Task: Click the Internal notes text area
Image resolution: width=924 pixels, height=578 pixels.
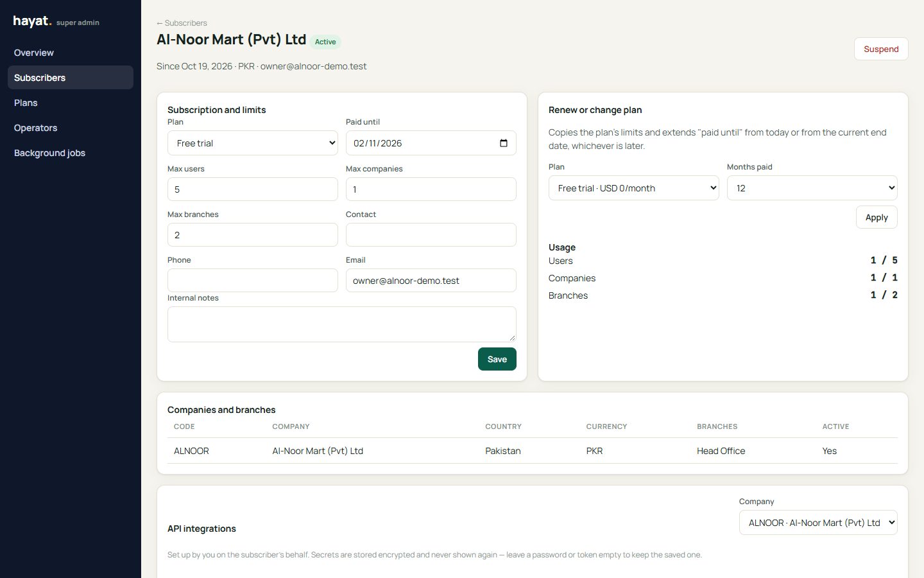Action: click(x=342, y=324)
